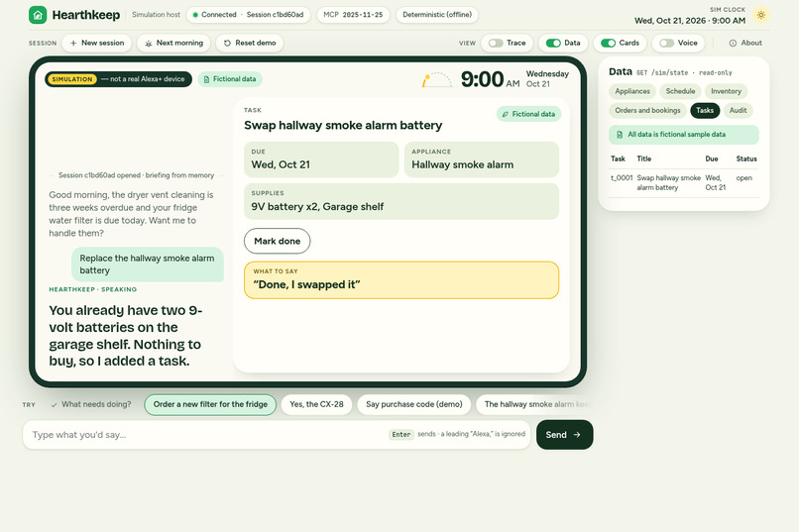Toggle the Voice view switch
This screenshot has width=799, height=532.
click(x=666, y=44)
